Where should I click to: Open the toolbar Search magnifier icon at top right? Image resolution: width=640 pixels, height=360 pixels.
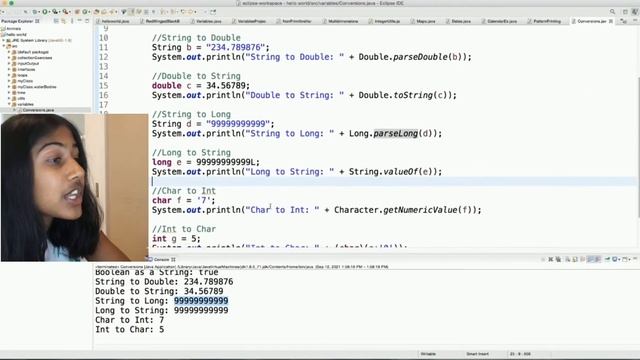click(x=612, y=12)
